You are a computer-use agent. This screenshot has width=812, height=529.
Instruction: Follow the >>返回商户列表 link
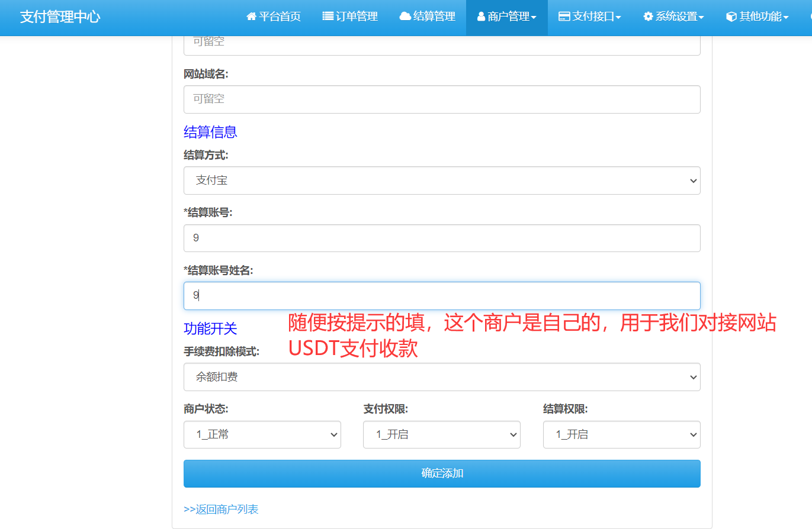pyautogui.click(x=221, y=509)
